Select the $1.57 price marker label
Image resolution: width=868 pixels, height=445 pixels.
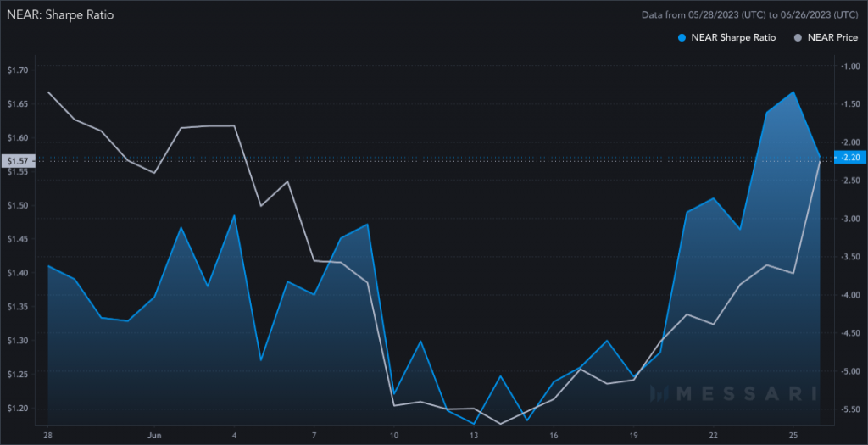coord(18,161)
